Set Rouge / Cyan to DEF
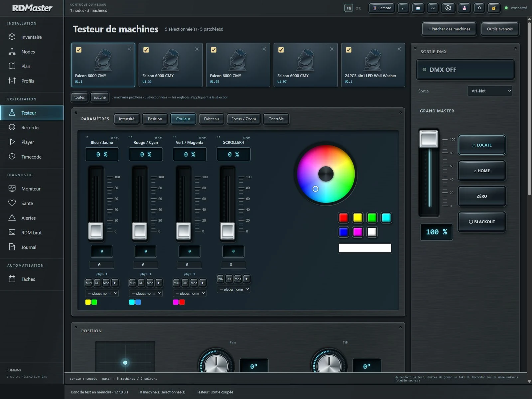Image resolution: width=532 pixels, height=399 pixels. pyautogui.click(x=141, y=283)
